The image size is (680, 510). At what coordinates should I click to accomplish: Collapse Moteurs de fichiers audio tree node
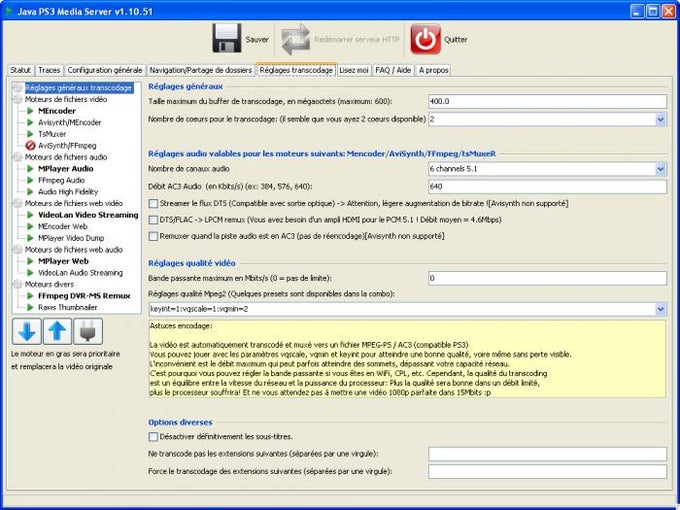pos(18,157)
